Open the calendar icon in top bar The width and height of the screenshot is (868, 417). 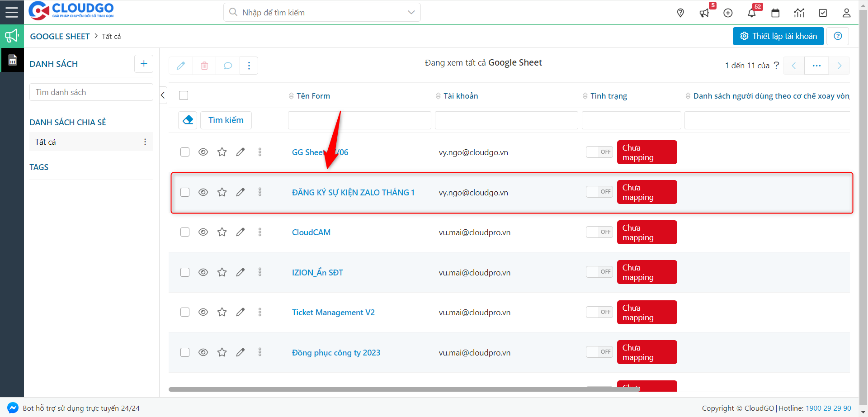click(x=775, y=13)
